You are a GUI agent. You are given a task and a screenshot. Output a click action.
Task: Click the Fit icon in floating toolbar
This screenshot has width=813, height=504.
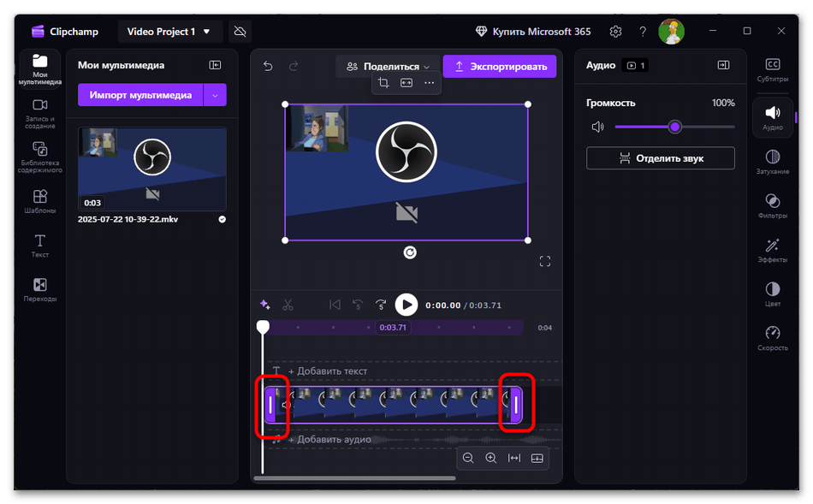[x=406, y=83]
